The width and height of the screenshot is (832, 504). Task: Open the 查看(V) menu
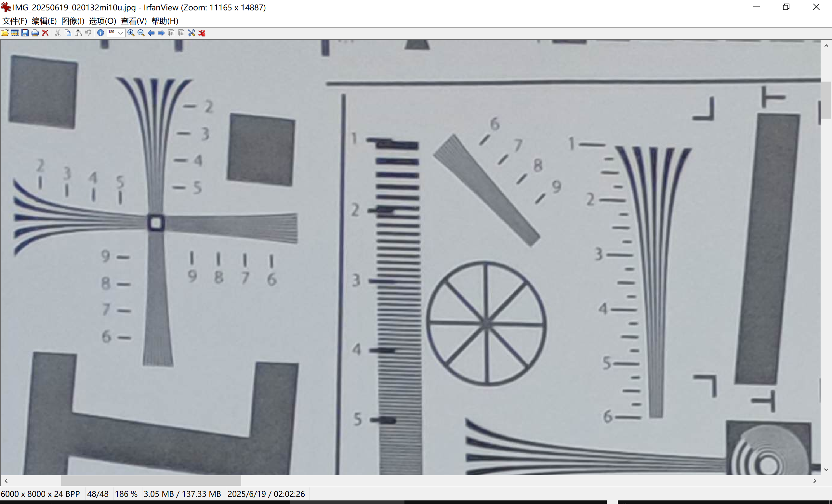tap(134, 21)
